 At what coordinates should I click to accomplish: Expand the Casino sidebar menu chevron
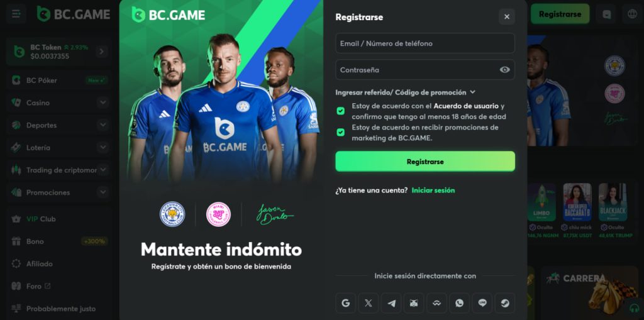coord(103,102)
